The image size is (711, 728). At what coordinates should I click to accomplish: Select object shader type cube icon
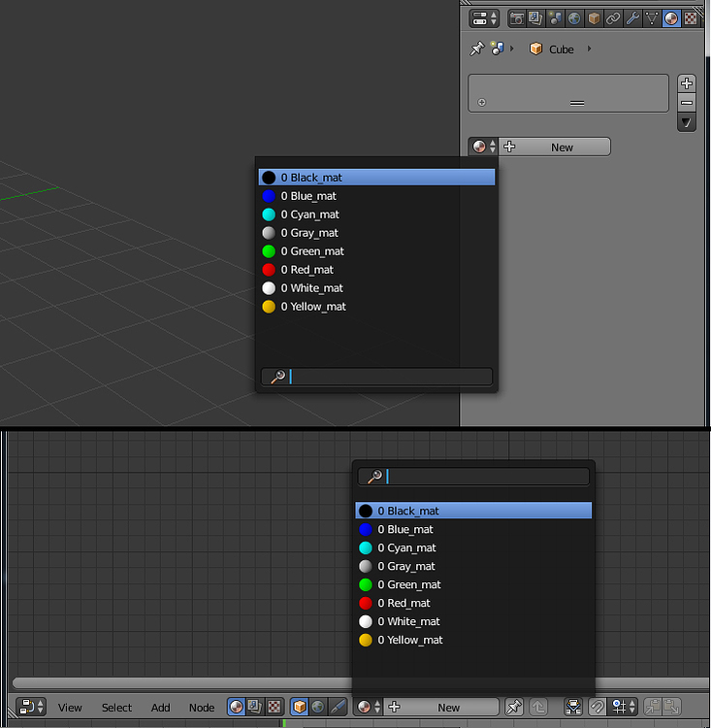pos(300,707)
